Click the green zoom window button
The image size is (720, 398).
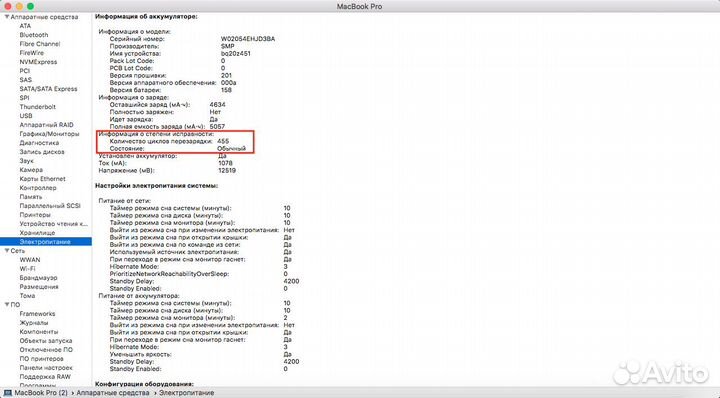tap(30, 6)
